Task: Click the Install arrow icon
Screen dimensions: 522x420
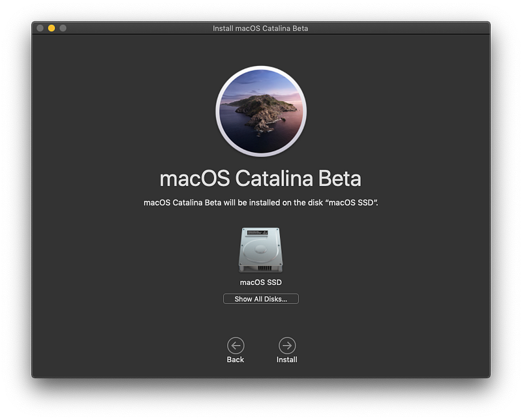Action: (287, 346)
